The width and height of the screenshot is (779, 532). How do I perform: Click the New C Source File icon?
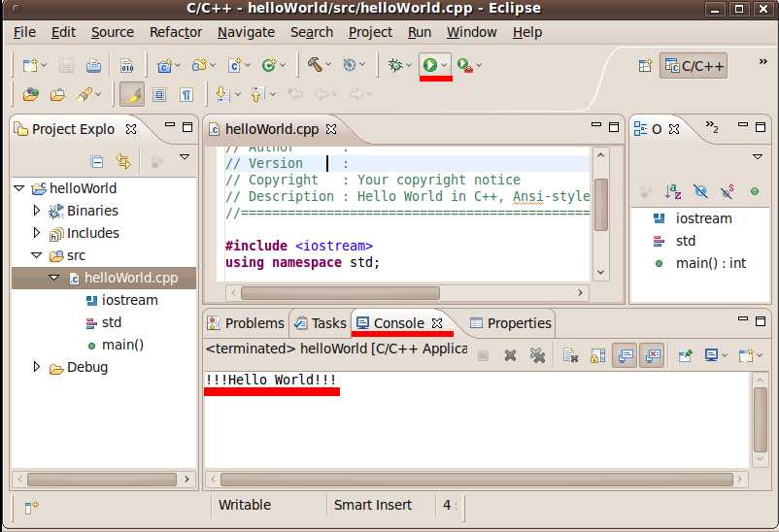(235, 65)
